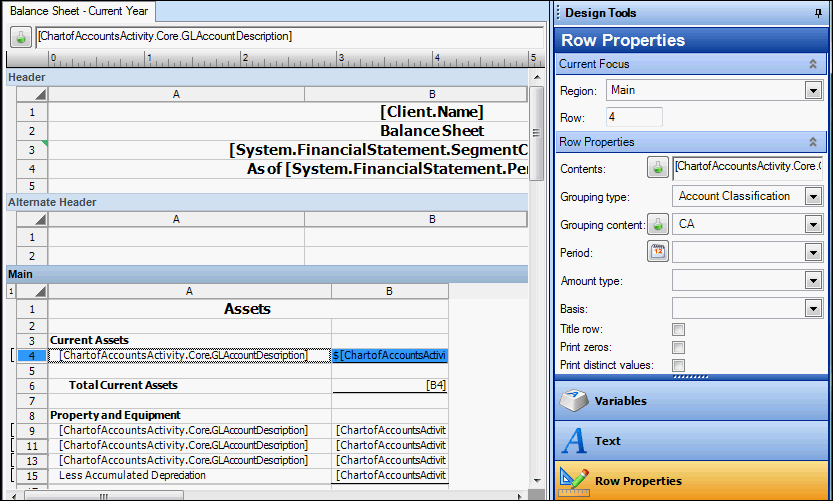The height and width of the screenshot is (501, 833).
Task: Switch to the Text panel section
Action: tap(607, 440)
